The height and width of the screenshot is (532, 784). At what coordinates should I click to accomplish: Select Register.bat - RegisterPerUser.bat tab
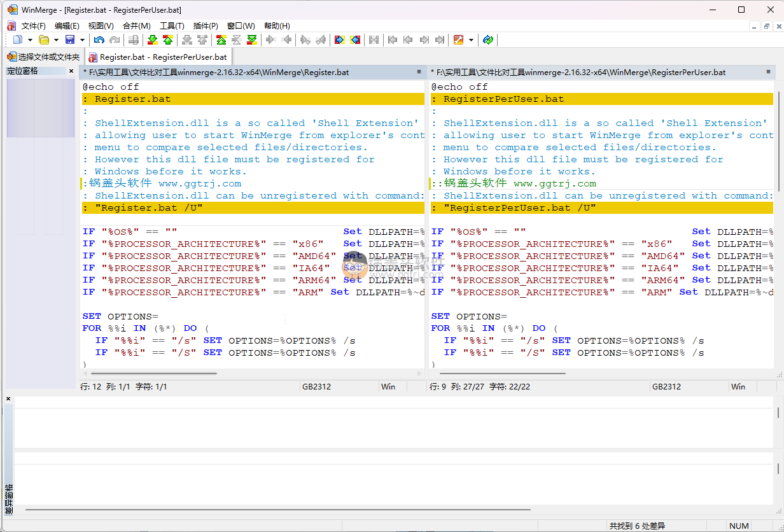(x=158, y=57)
